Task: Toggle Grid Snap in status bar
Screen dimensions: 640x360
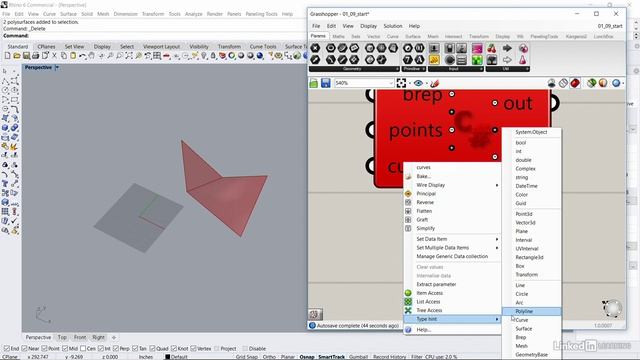Action: click(x=247, y=357)
